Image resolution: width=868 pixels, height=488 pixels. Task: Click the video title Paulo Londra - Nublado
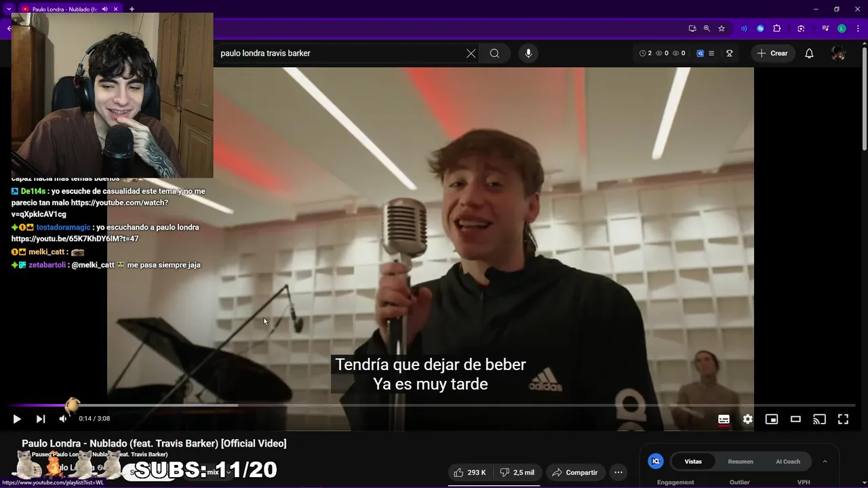(x=154, y=443)
